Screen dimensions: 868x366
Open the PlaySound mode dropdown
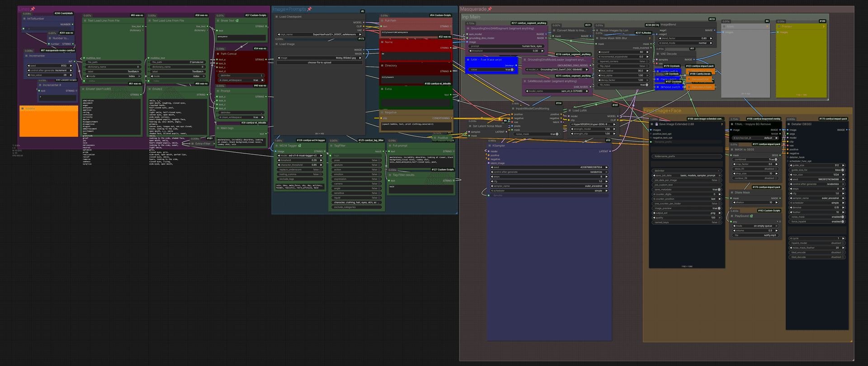(x=756, y=226)
